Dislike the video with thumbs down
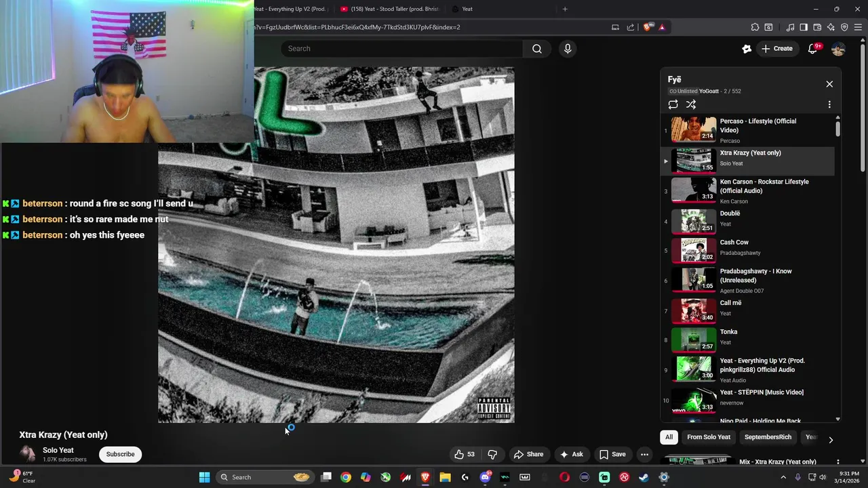 492,454
